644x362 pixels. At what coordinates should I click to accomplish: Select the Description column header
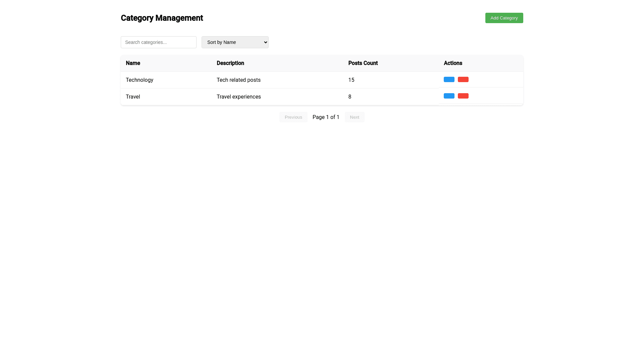coord(230,63)
